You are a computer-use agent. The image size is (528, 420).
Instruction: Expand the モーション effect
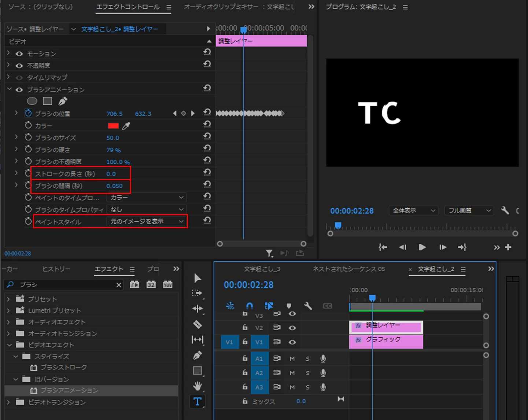8,53
